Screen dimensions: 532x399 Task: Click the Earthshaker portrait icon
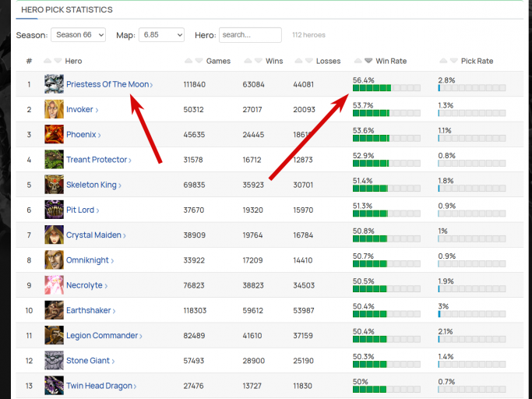[54, 310]
